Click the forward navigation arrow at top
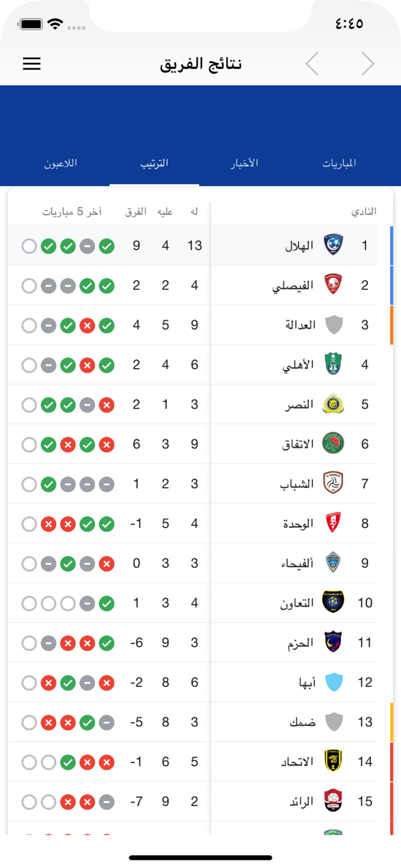The image size is (401, 868). click(368, 64)
